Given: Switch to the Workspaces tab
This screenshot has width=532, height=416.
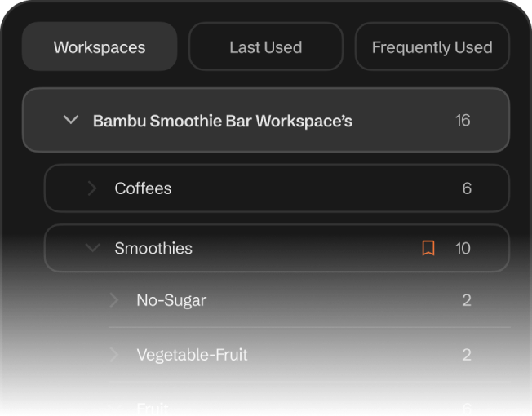Looking at the screenshot, I should [100, 46].
